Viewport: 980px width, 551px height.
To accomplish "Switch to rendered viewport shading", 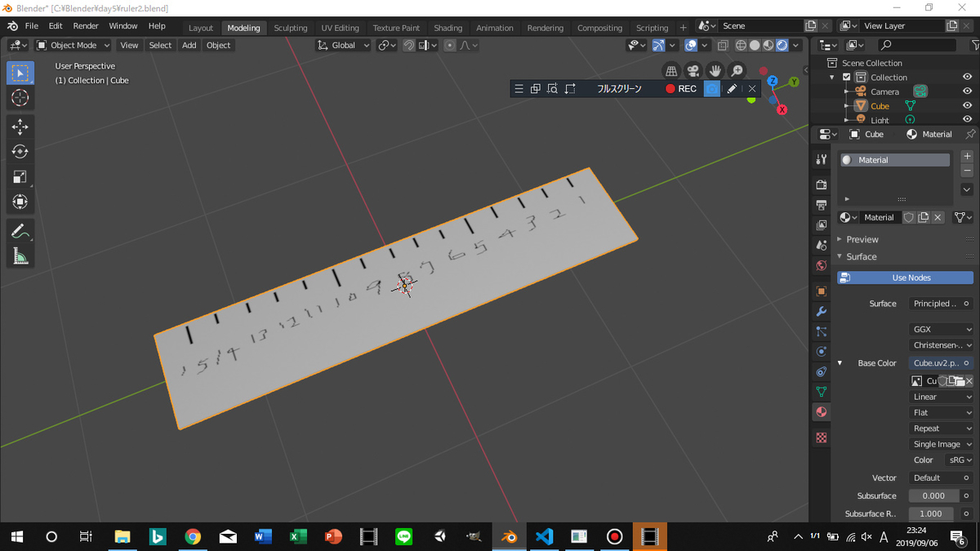I will [x=782, y=46].
